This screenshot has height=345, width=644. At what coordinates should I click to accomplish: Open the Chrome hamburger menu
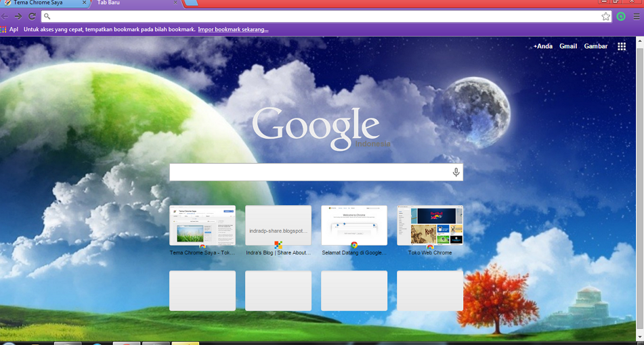pos(637,16)
